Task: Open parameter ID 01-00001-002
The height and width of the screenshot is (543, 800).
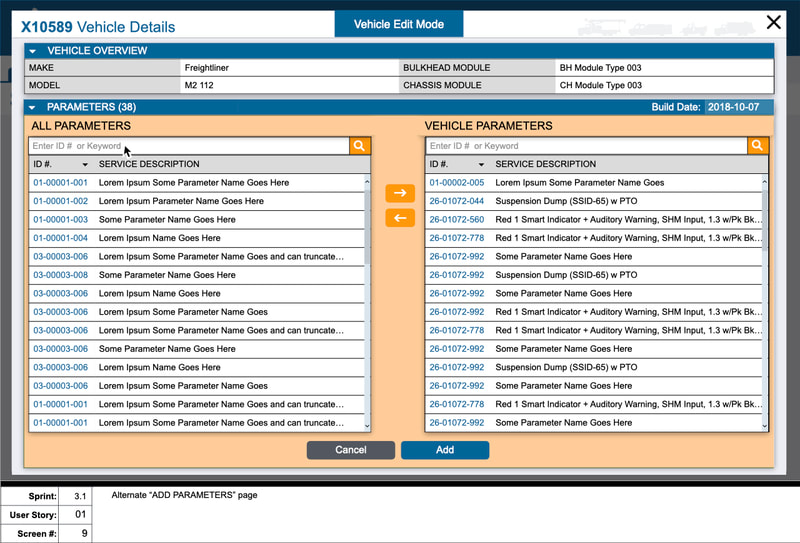Action: (x=61, y=201)
